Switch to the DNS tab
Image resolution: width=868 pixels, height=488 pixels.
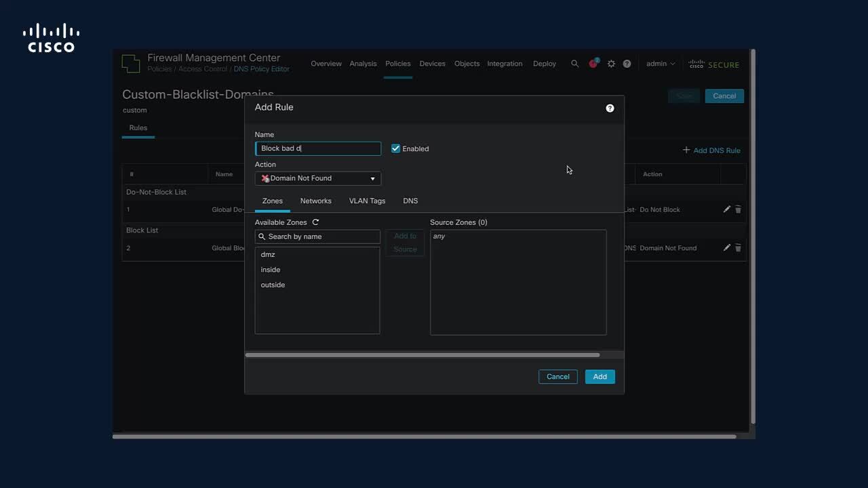point(410,201)
